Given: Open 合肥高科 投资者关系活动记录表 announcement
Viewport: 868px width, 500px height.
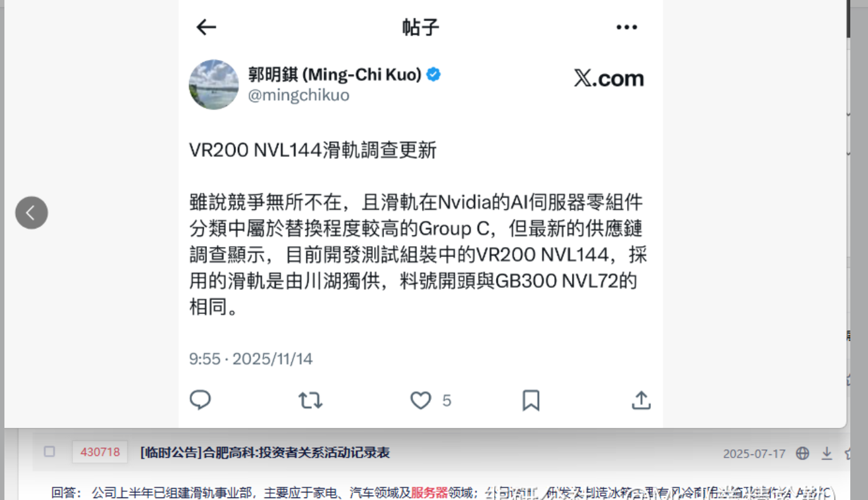Looking at the screenshot, I should 265,453.
